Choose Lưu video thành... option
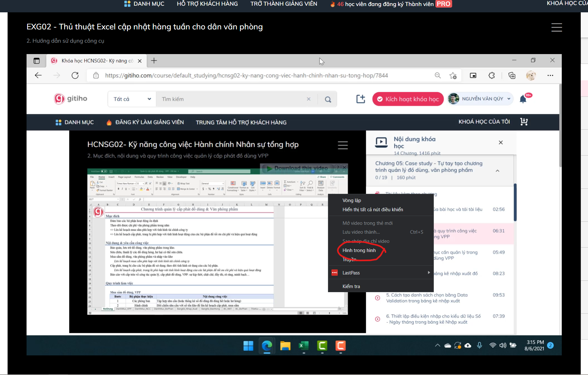588x375 pixels. [x=381, y=232]
